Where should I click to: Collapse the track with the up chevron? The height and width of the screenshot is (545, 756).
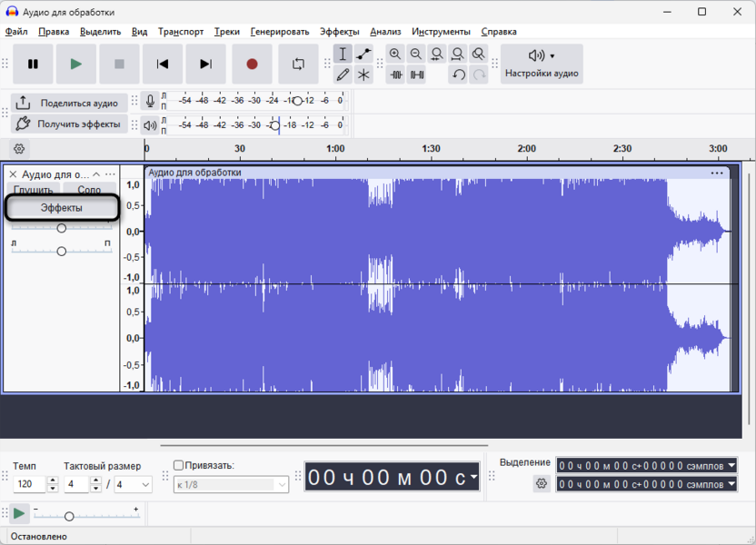click(96, 174)
